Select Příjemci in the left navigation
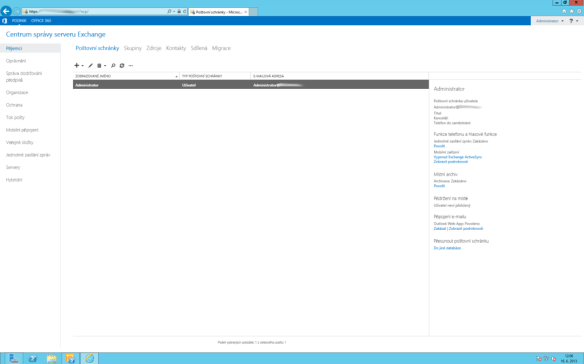 [30, 48]
